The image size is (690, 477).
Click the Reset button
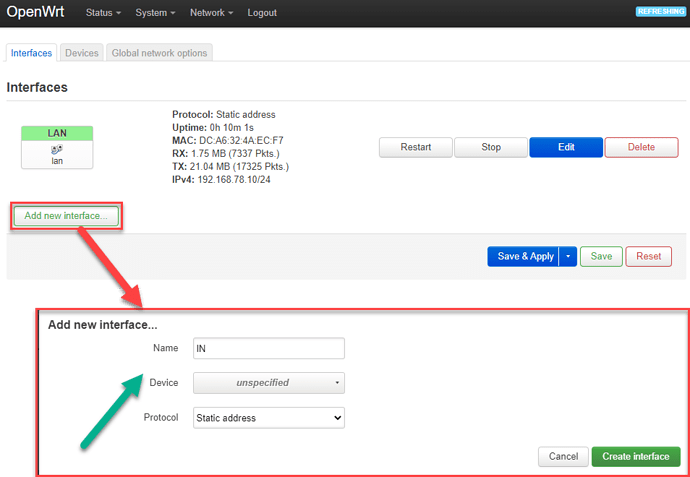tap(649, 256)
